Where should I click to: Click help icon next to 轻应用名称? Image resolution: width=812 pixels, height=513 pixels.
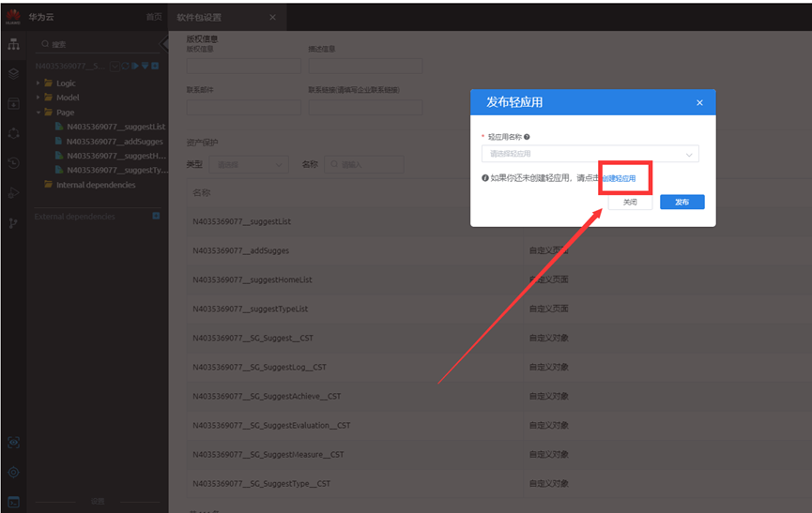(527, 137)
